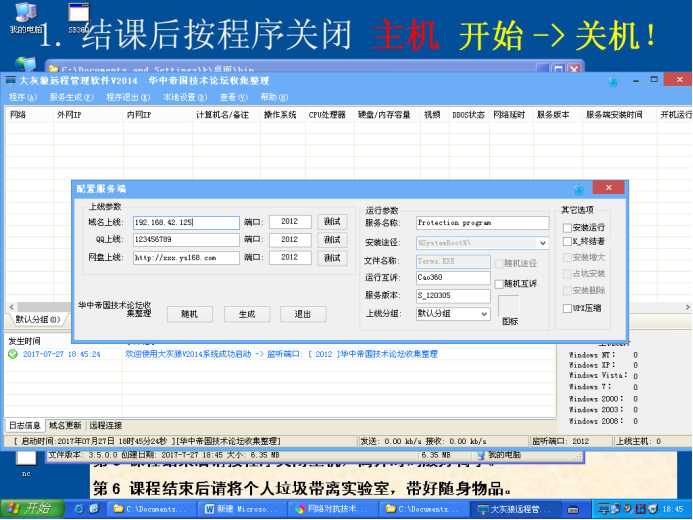Switch to the 域名更新 tab
Viewport: 693px width, 520px height.
point(65,425)
